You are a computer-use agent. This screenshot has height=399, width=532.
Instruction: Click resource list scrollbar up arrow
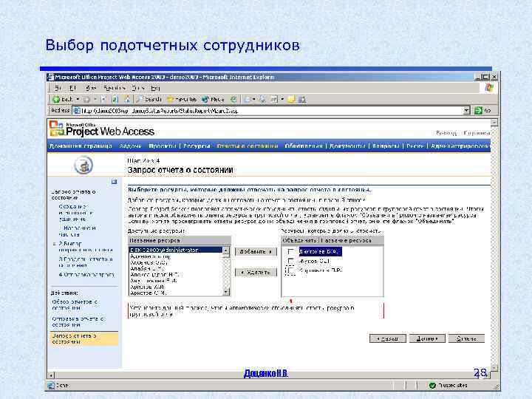225,250
